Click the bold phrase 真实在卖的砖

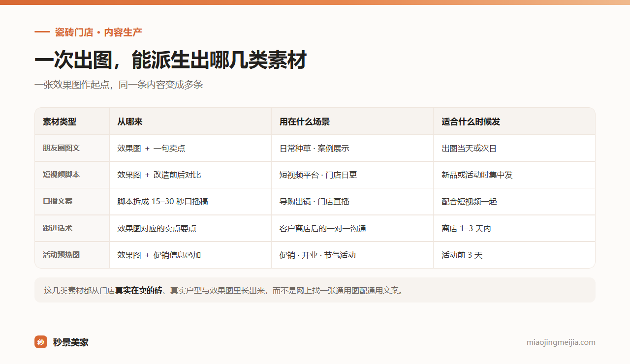[x=139, y=290]
